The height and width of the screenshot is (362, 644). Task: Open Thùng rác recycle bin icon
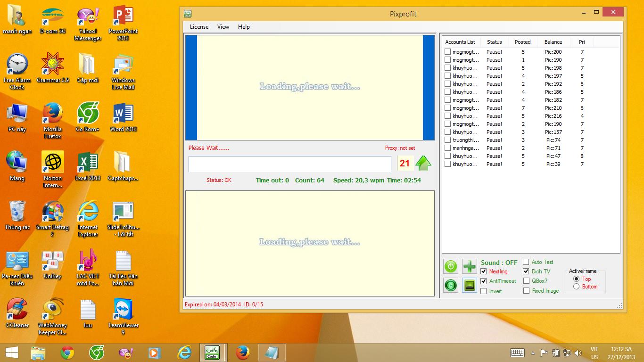17,215
